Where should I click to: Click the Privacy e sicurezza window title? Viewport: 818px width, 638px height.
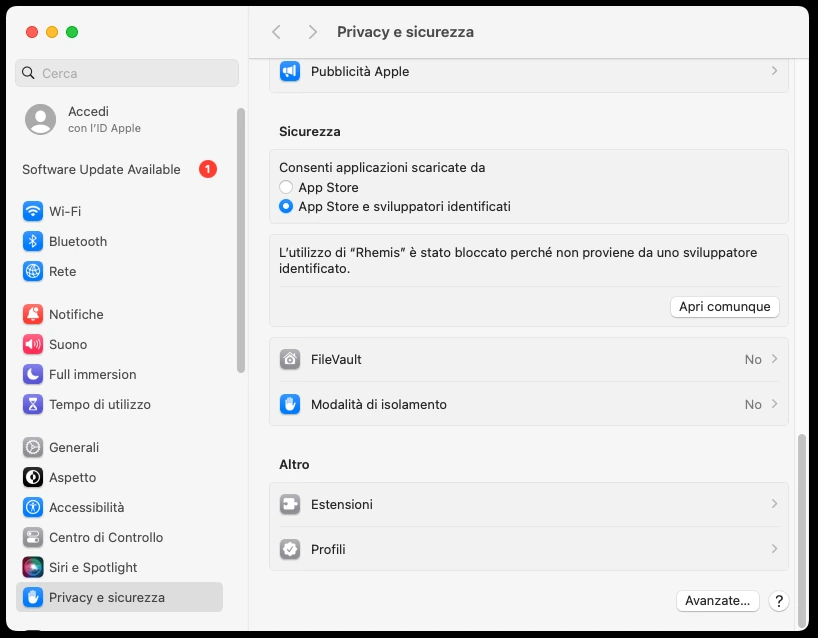[405, 32]
